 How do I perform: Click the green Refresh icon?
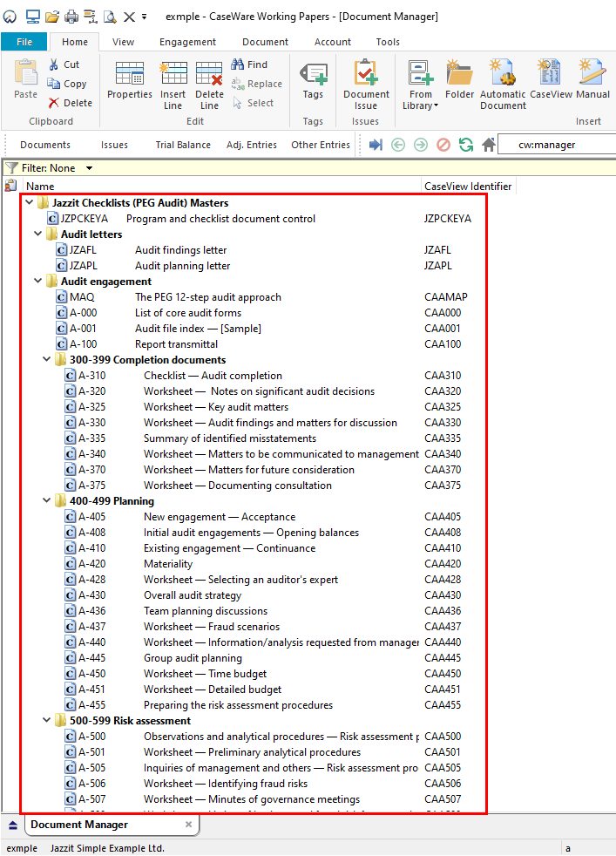tap(466, 145)
